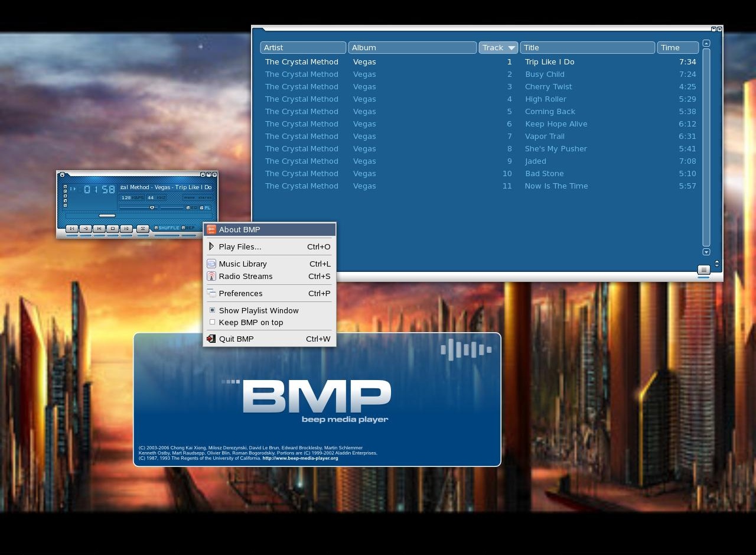
Task: Click the Title column header
Action: [588, 48]
